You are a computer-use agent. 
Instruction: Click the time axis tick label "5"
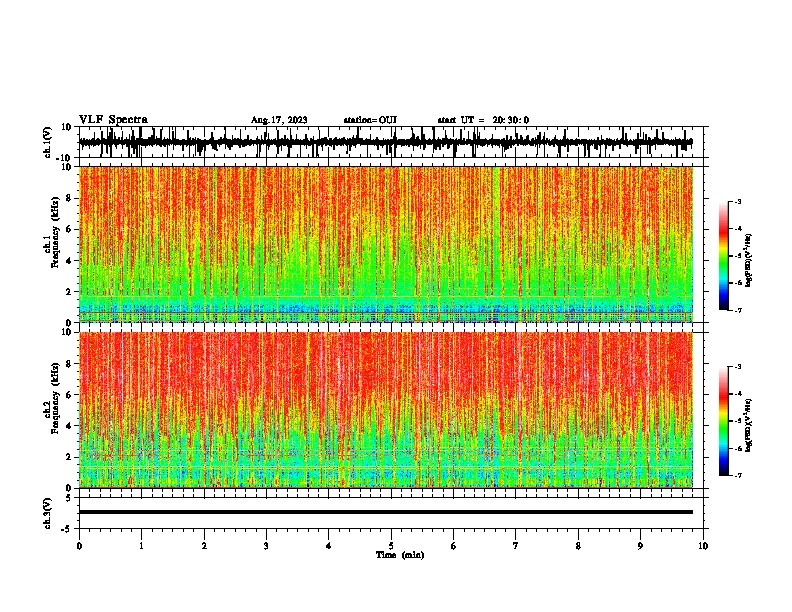[391, 546]
